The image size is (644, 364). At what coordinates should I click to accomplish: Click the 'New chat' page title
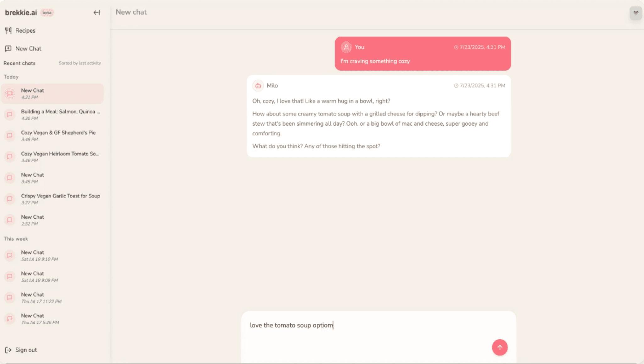pyautogui.click(x=131, y=12)
